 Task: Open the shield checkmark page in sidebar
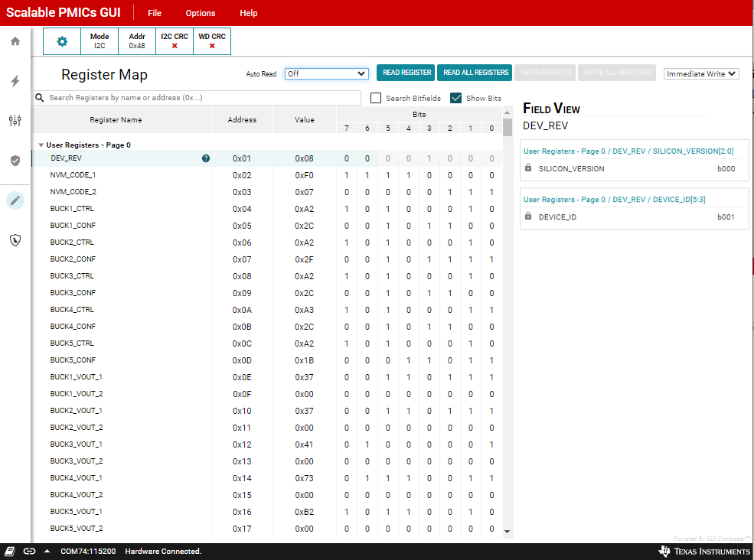pyautogui.click(x=15, y=161)
